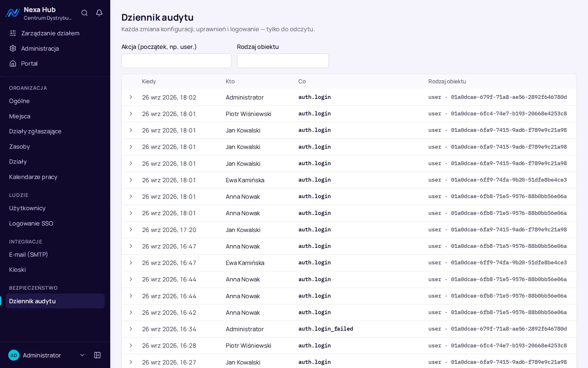Expand the auth.login_failed row at 16:34

[x=131, y=329]
